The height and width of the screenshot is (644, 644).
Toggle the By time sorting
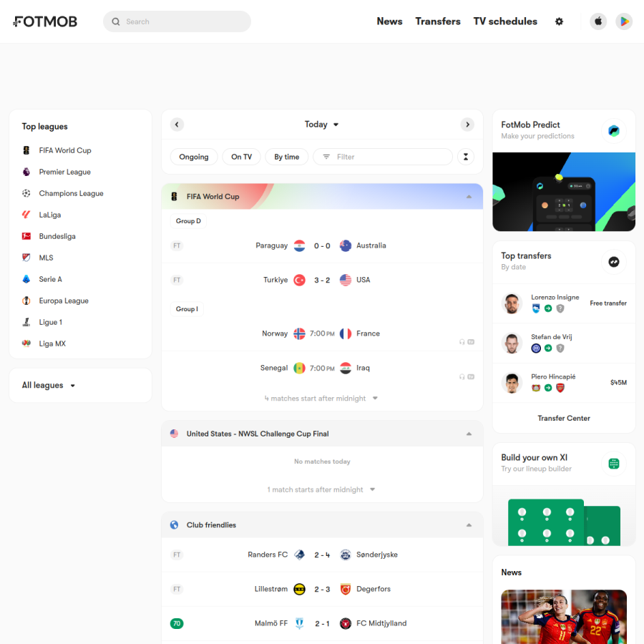click(287, 157)
